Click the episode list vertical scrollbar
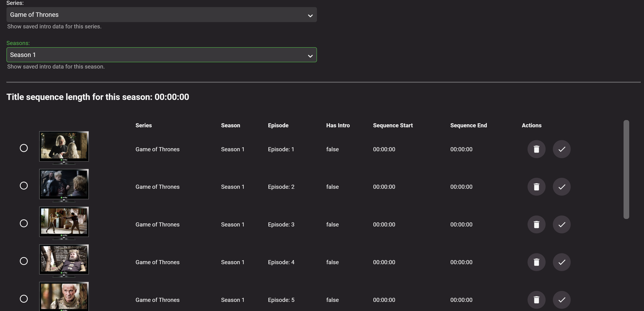Screen dimensions: 644x311 626,169
